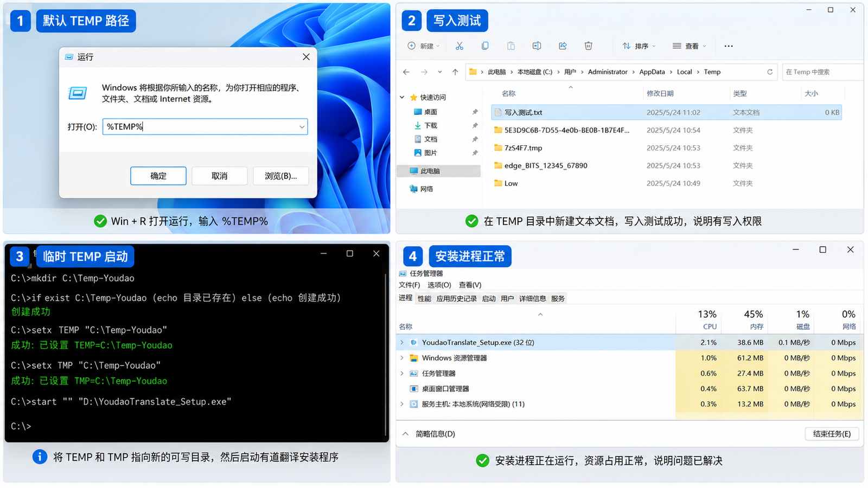868x488 pixels.
Task: Open the 新建 (New) menu in Explorer
Action: (x=424, y=46)
